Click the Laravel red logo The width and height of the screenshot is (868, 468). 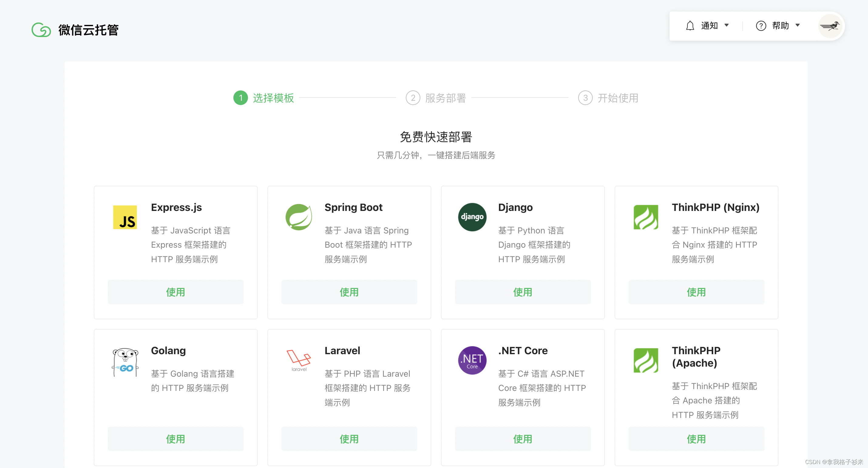click(299, 360)
